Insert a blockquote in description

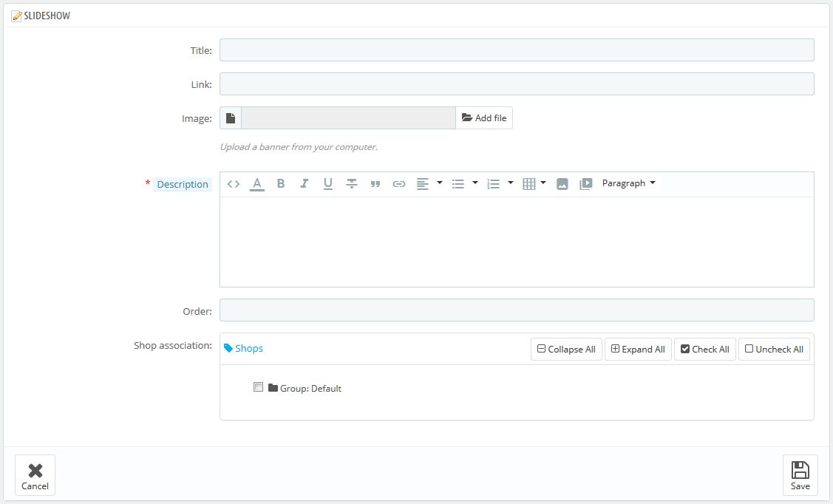(375, 184)
